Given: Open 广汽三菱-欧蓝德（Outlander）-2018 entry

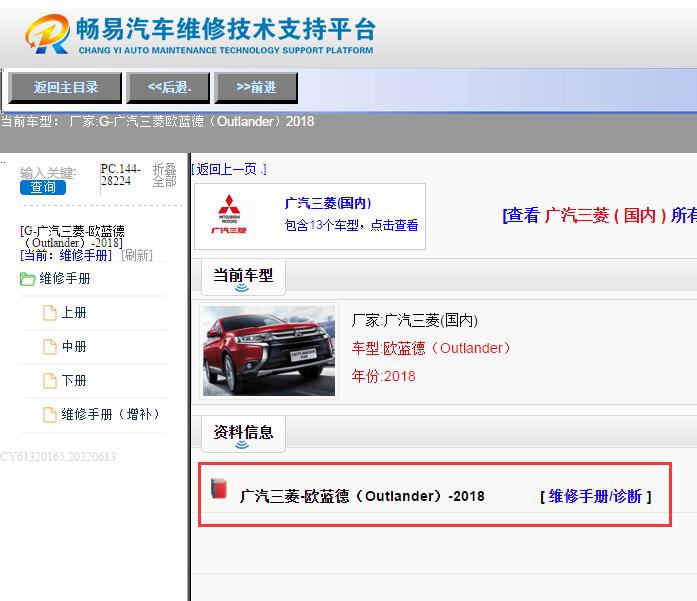Looking at the screenshot, I should point(362,496).
